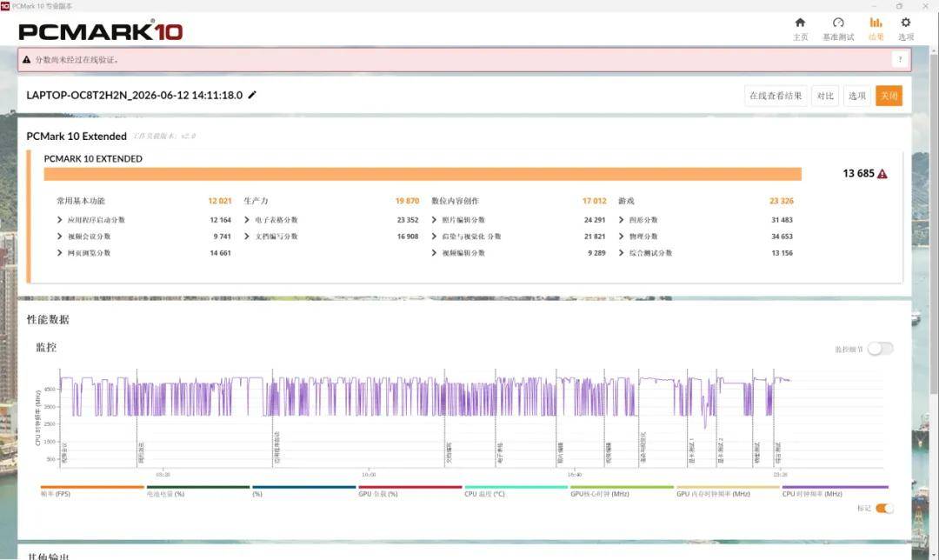The width and height of the screenshot is (939, 560).
Task: Click the 对比 compare button
Action: (x=825, y=96)
